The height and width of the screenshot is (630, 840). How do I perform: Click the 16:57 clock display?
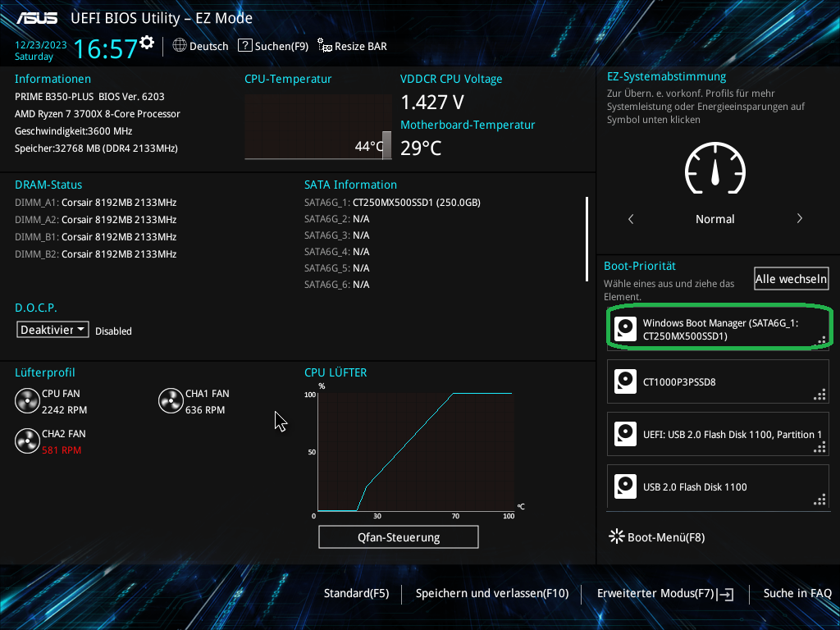coord(106,48)
